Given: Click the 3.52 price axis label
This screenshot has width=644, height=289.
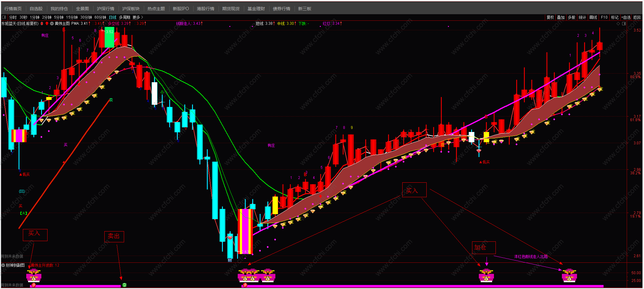Looking at the screenshot, I should click(637, 30).
